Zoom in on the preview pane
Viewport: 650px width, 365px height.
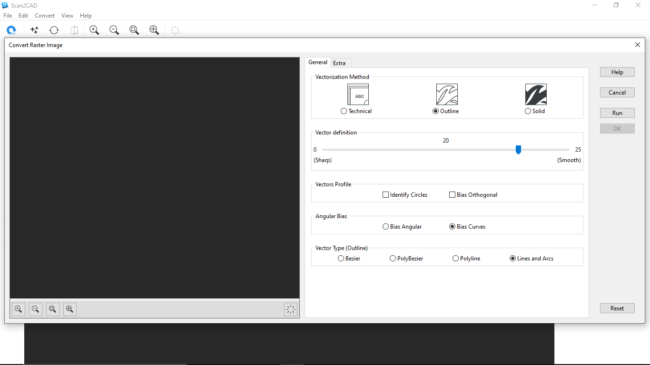click(18, 309)
